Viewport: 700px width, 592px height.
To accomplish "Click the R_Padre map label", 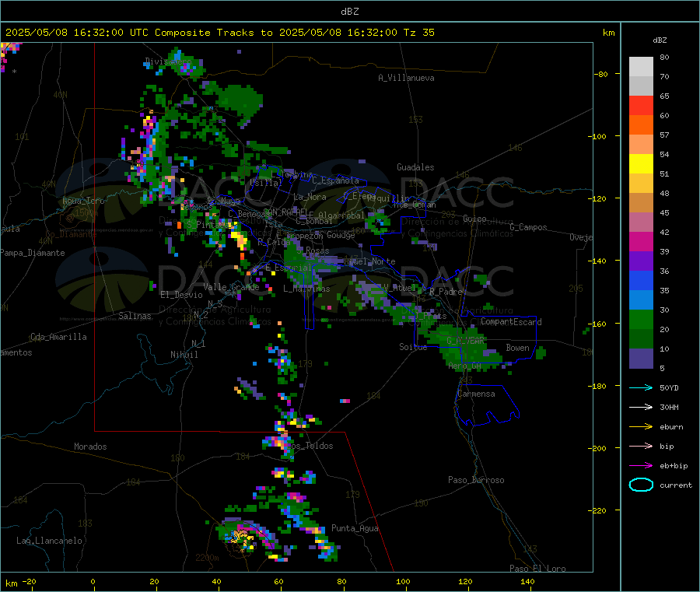I will point(446,292).
